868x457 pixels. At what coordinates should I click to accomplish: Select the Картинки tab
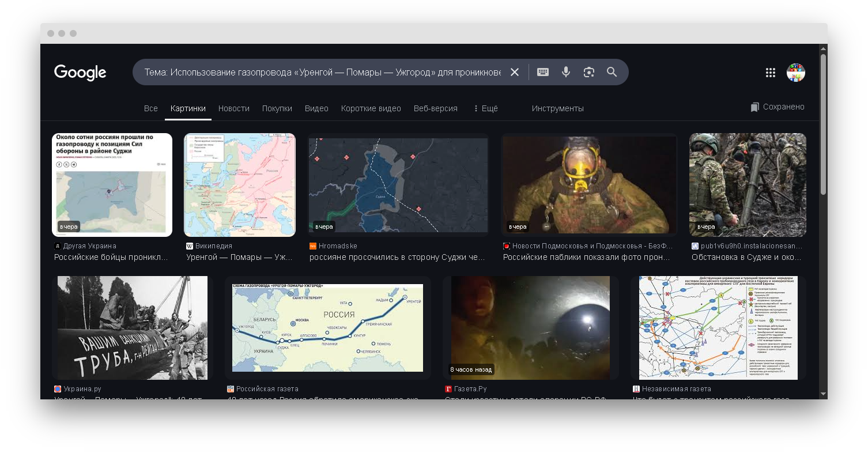click(188, 108)
